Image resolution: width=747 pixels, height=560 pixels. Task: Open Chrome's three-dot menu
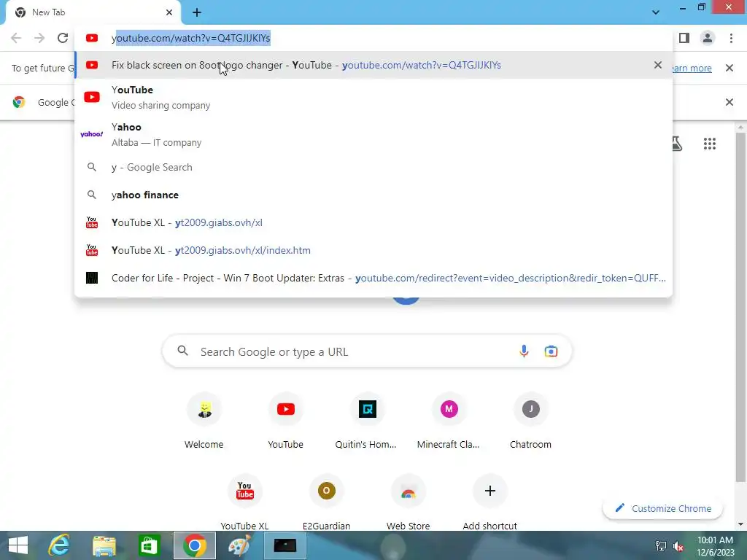point(731,38)
